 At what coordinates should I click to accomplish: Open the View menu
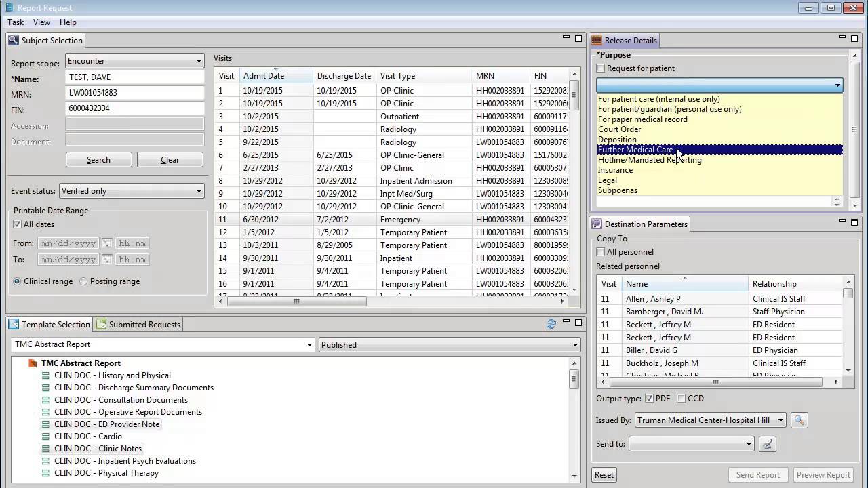click(x=41, y=22)
